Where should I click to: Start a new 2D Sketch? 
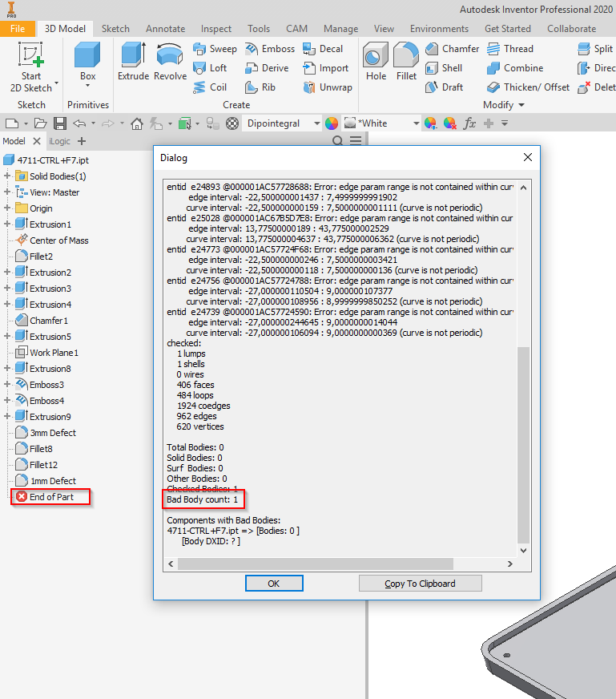30,67
